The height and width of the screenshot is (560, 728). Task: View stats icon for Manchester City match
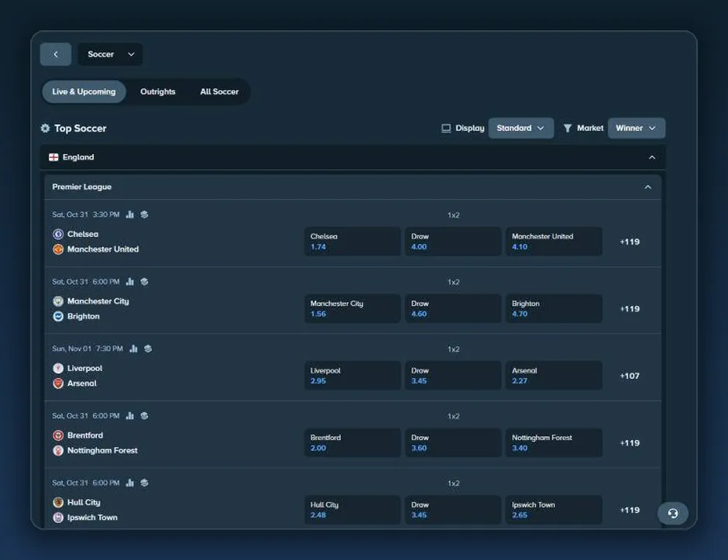point(130,282)
